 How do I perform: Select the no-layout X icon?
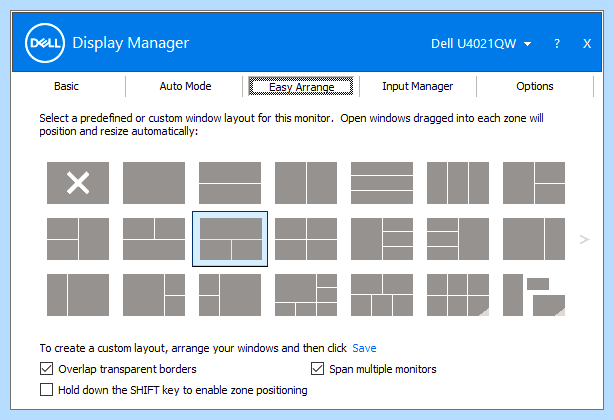78,183
